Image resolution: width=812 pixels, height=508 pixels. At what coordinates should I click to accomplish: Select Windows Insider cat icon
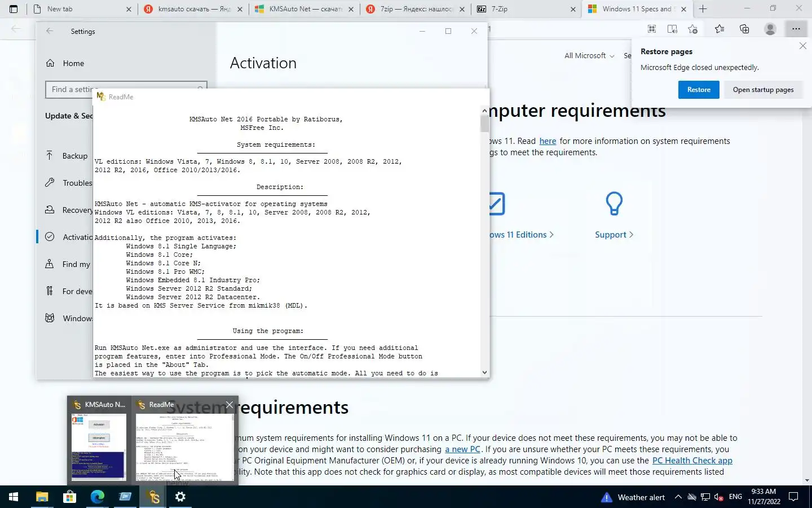coord(50,318)
